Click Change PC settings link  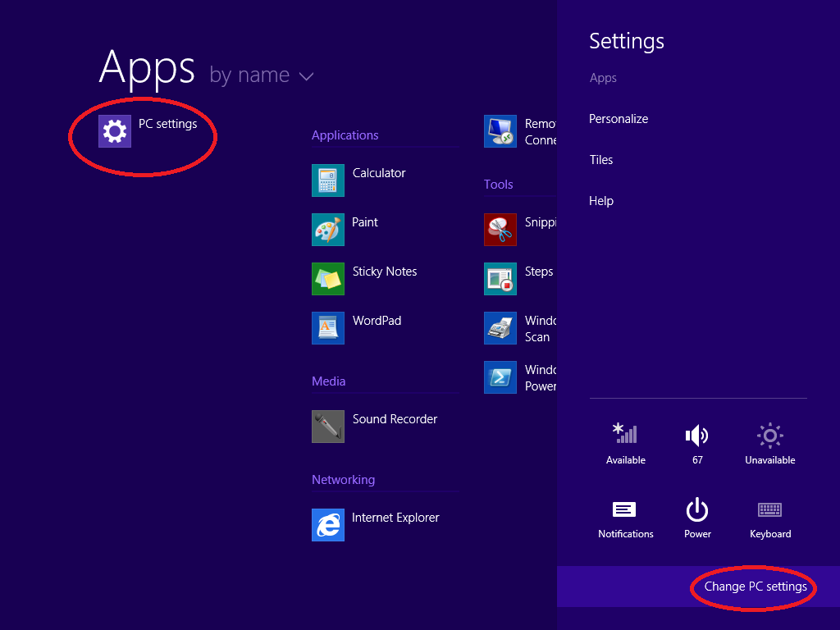pos(756,587)
